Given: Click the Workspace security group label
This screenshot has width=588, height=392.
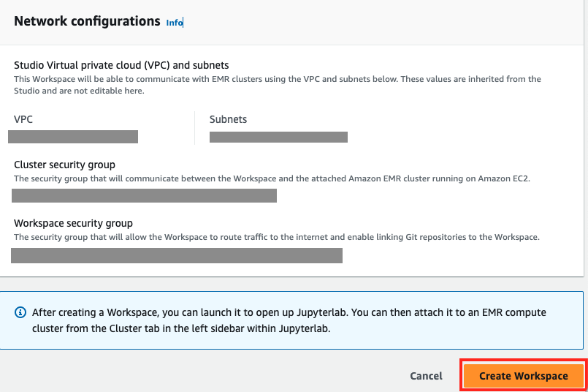Looking at the screenshot, I should pyautogui.click(x=74, y=223).
